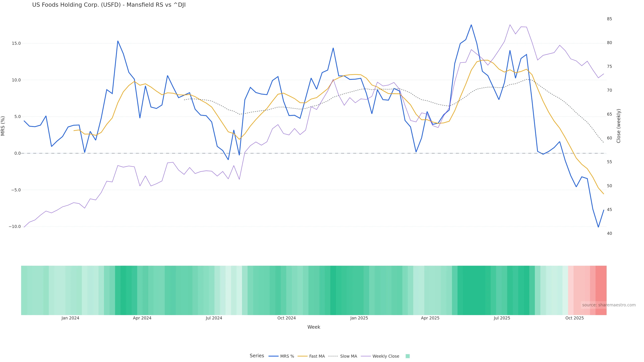
Task: Select the "MRS (%)" left axis title
Action: [x=3, y=126]
